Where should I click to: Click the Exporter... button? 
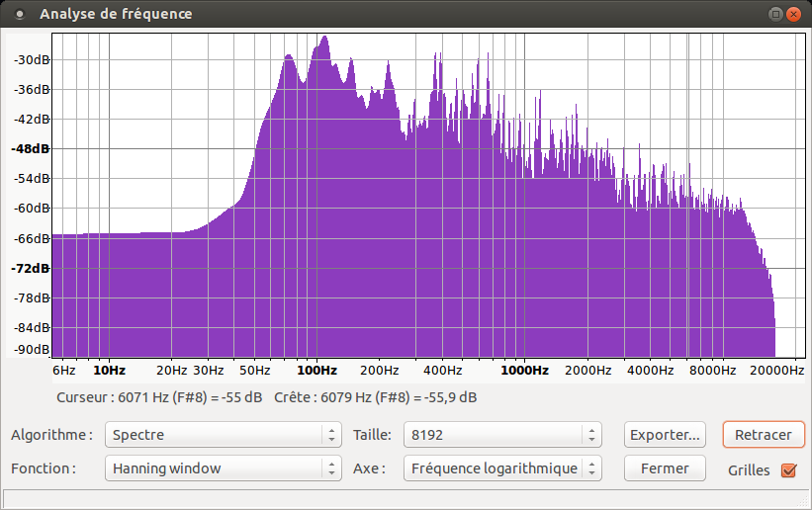pos(665,435)
